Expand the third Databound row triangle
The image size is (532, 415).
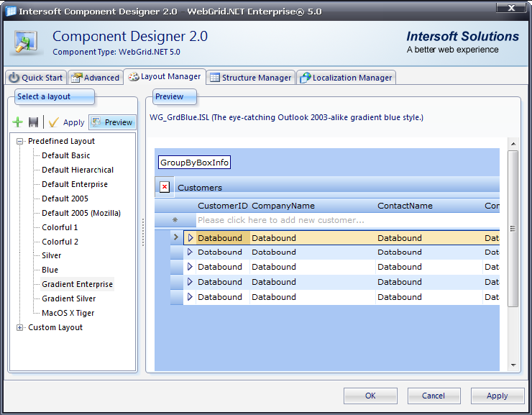[190, 267]
